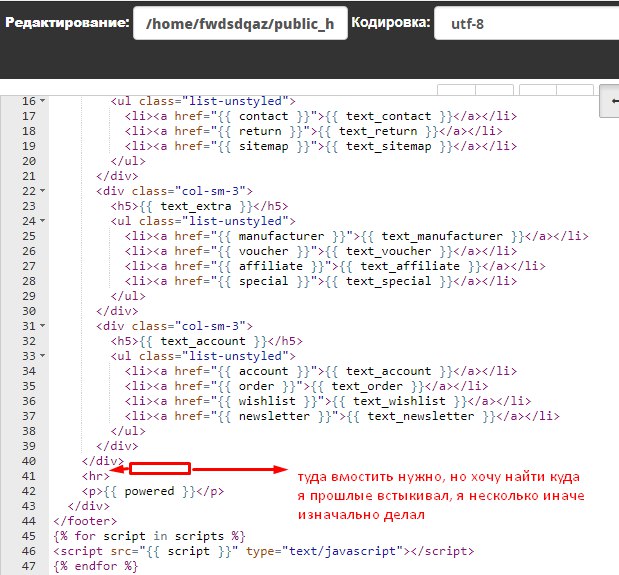Image resolution: width=619 pixels, height=575 pixels.
Task: Click line number 17 in the gutter
Action: point(29,116)
